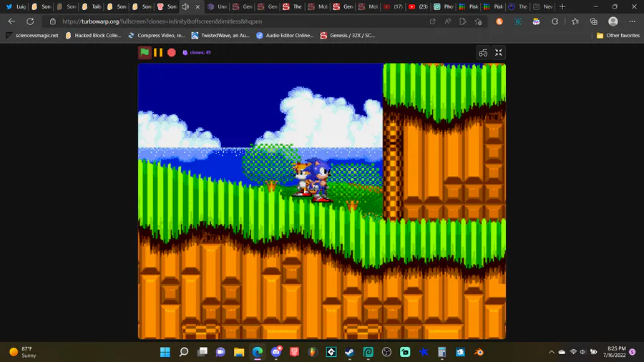Image resolution: width=644 pixels, height=362 pixels.
Task: Activate the Read aloud icon in address bar
Action: point(448,21)
